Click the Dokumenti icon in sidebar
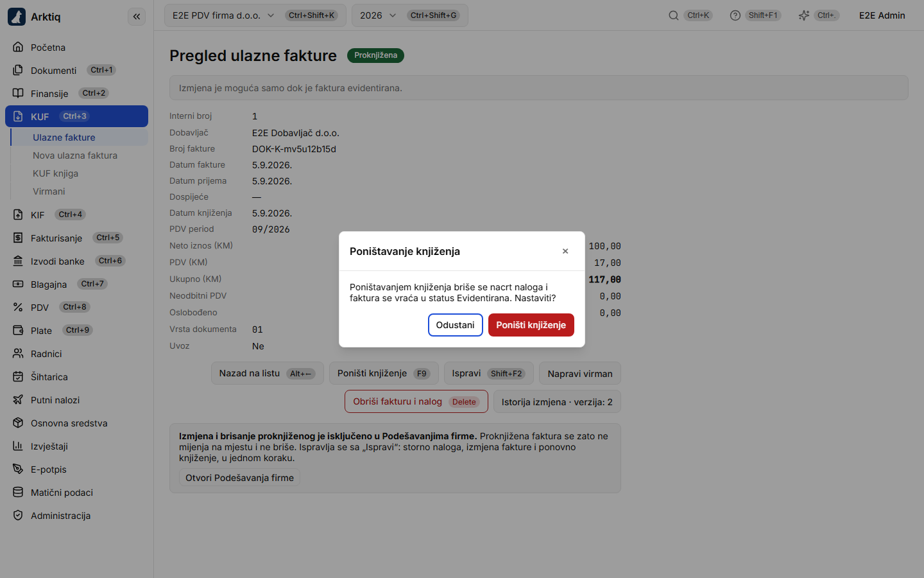 [18, 71]
